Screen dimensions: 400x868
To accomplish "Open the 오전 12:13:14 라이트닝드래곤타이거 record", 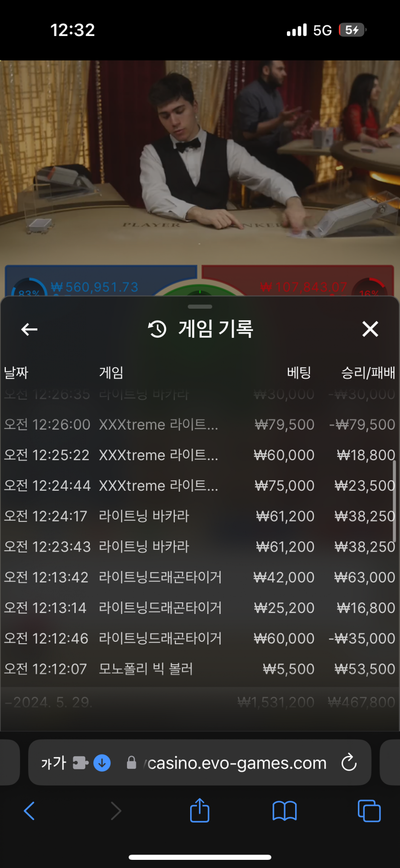I will [x=200, y=608].
